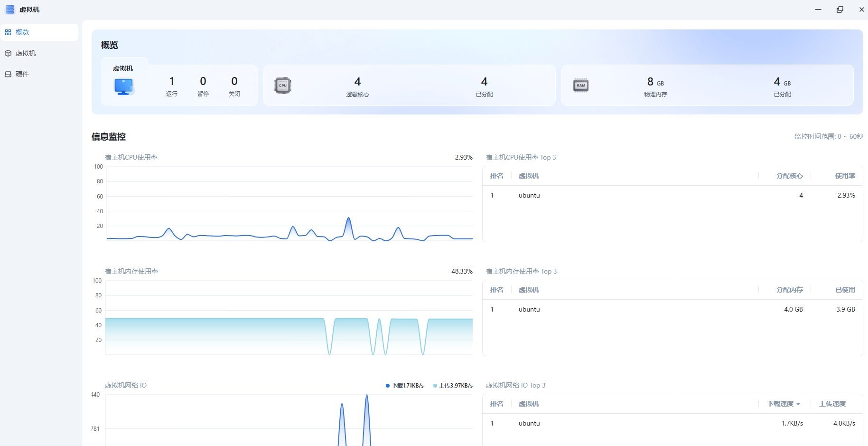
Task: Click the 分配核心 column header
Action: point(790,176)
